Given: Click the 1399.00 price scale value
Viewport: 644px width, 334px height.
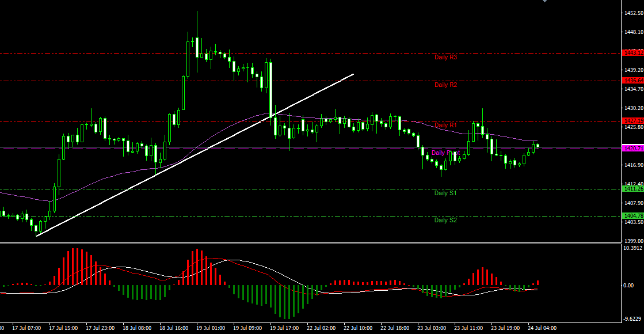Looking at the screenshot, I should click(x=634, y=241).
